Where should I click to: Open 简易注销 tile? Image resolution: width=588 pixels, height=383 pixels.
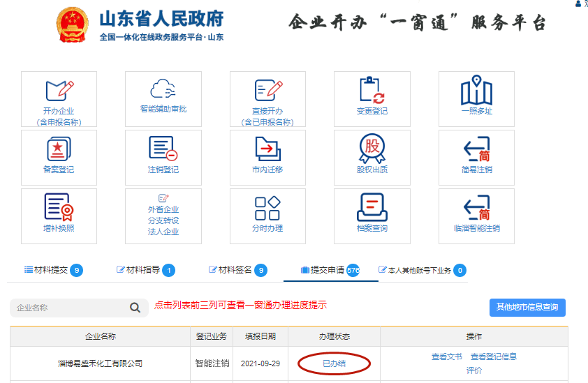tap(477, 158)
